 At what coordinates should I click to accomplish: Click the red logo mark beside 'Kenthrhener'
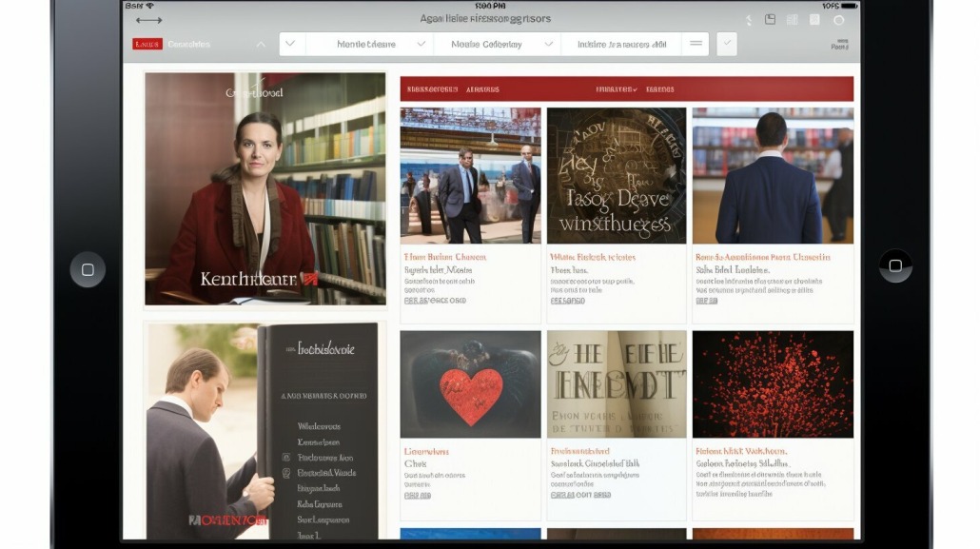tap(310, 279)
